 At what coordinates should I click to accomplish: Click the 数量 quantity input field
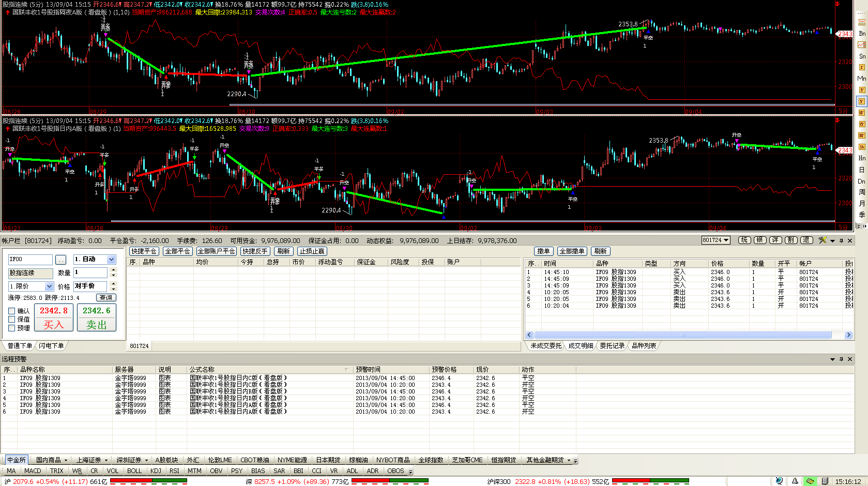90,272
